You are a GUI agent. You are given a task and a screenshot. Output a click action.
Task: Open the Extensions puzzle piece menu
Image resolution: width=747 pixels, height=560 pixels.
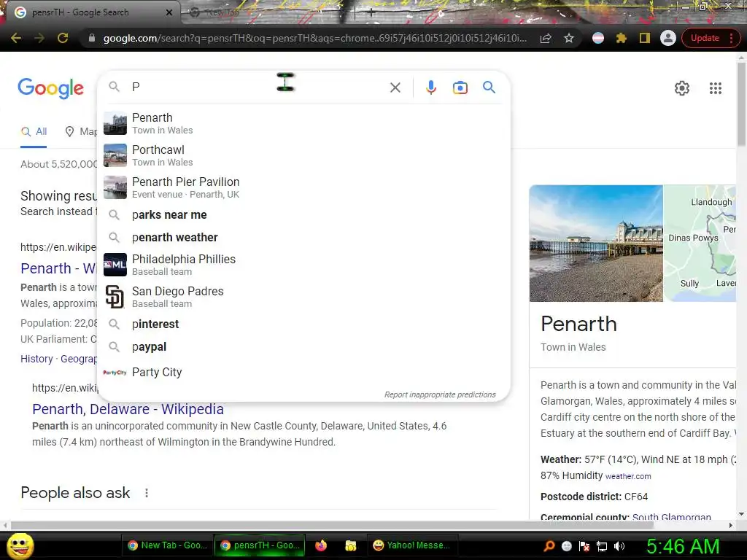622,38
